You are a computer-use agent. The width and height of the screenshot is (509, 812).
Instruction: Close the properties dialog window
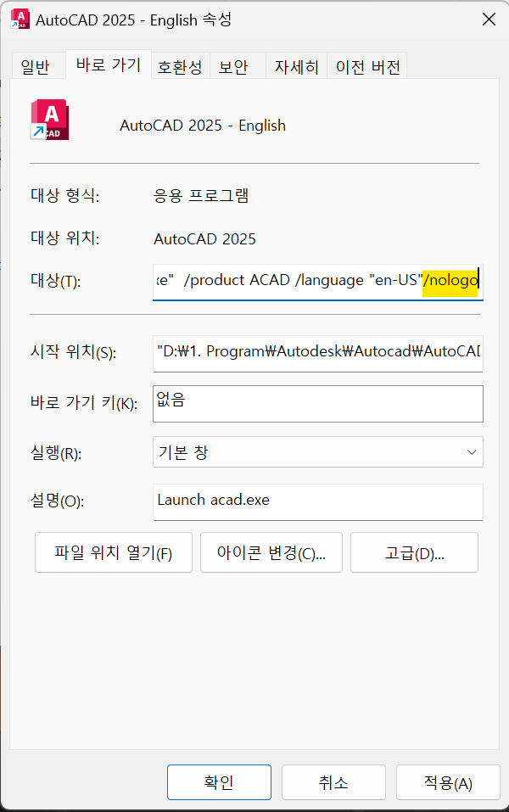[489, 20]
